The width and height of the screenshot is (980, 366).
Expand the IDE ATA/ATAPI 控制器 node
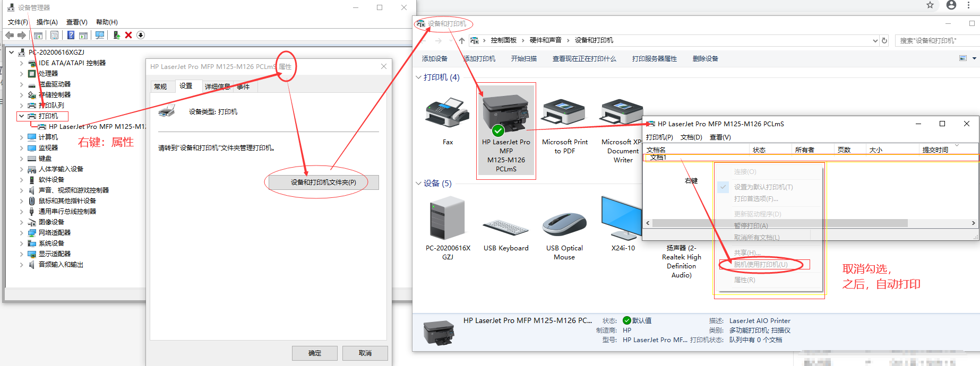coord(21,63)
